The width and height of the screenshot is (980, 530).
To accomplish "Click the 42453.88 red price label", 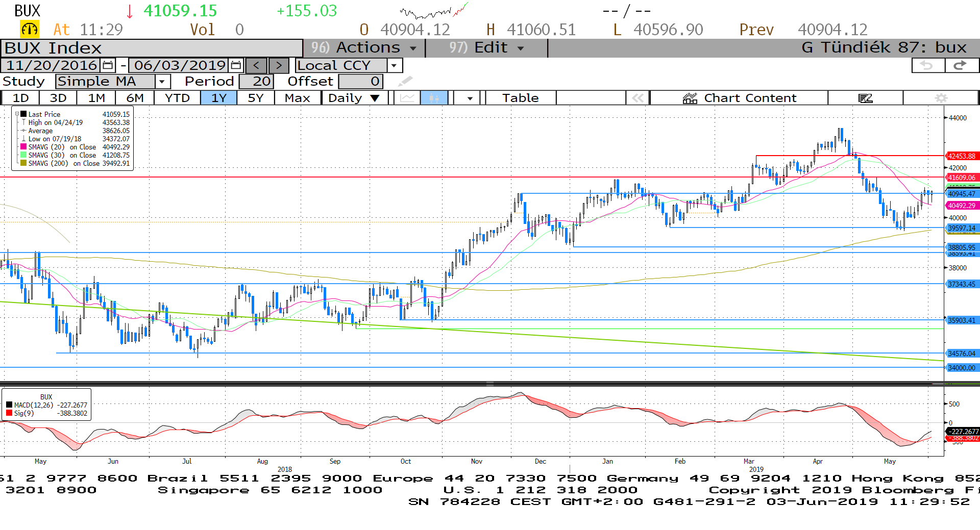I will pyautogui.click(x=962, y=156).
